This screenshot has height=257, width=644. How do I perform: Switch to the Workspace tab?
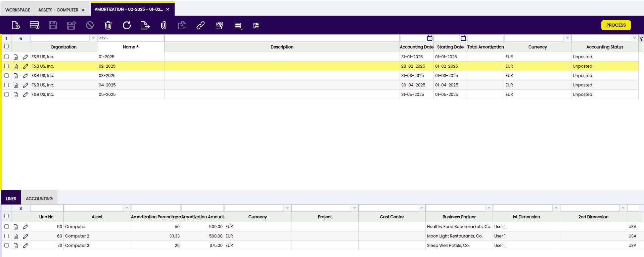click(18, 10)
